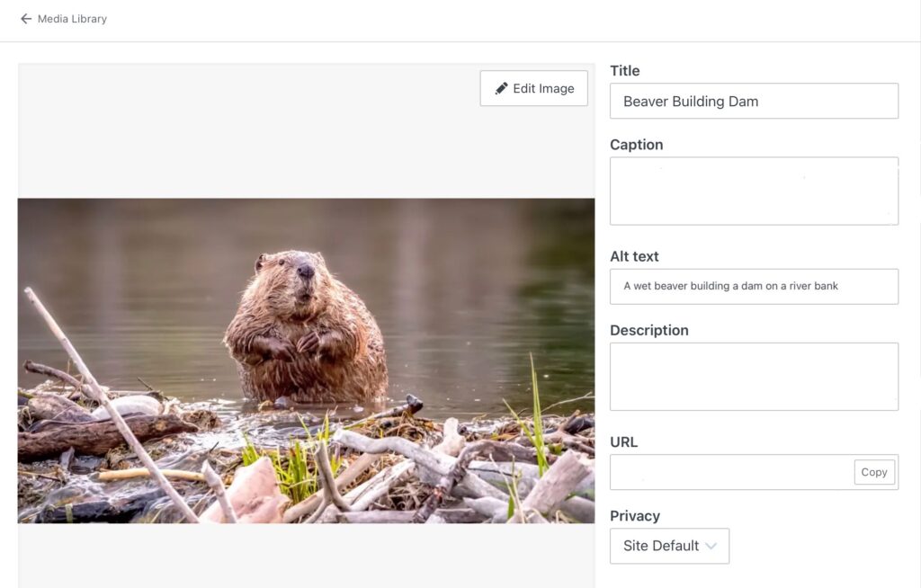Click the Privacy label
The width and height of the screenshot is (921, 588).
tap(634, 516)
